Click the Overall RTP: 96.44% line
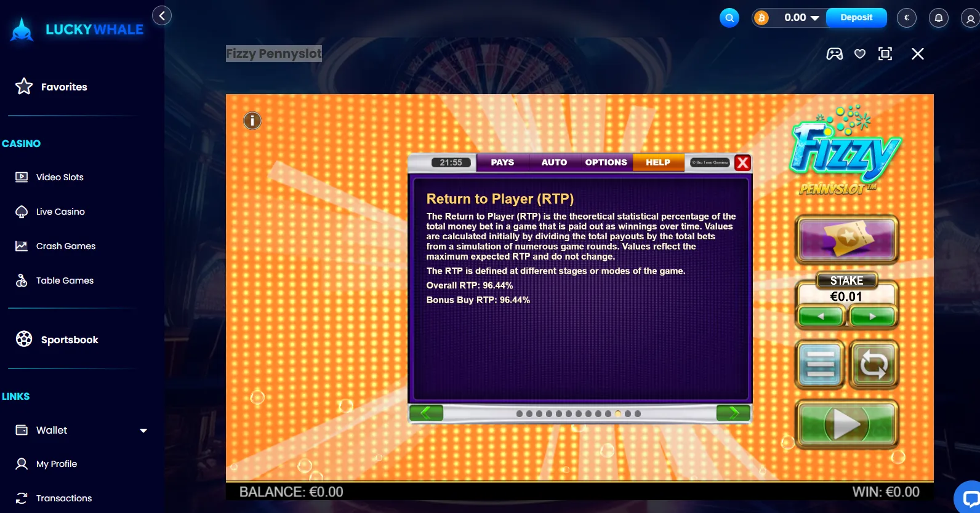 pyautogui.click(x=470, y=285)
